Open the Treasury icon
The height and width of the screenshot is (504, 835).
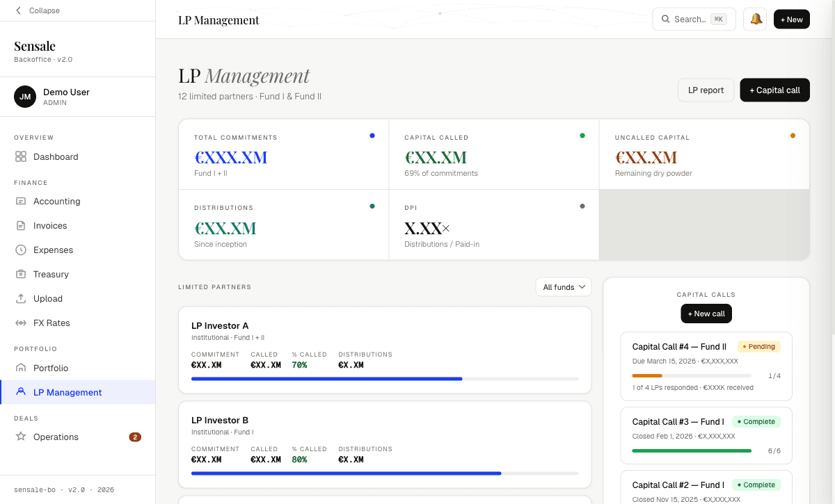(x=22, y=274)
